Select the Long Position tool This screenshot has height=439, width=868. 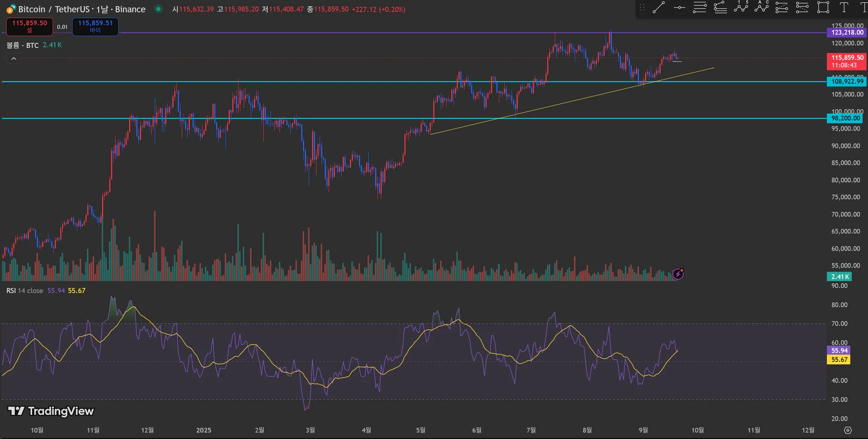point(782,7)
